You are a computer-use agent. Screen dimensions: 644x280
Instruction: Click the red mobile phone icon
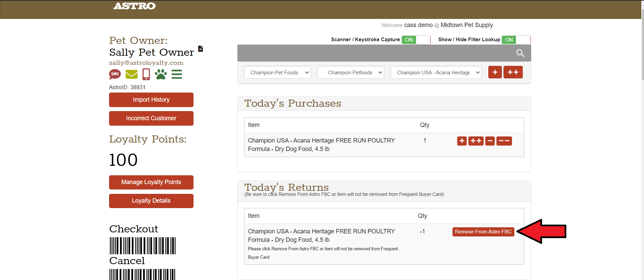pos(146,74)
